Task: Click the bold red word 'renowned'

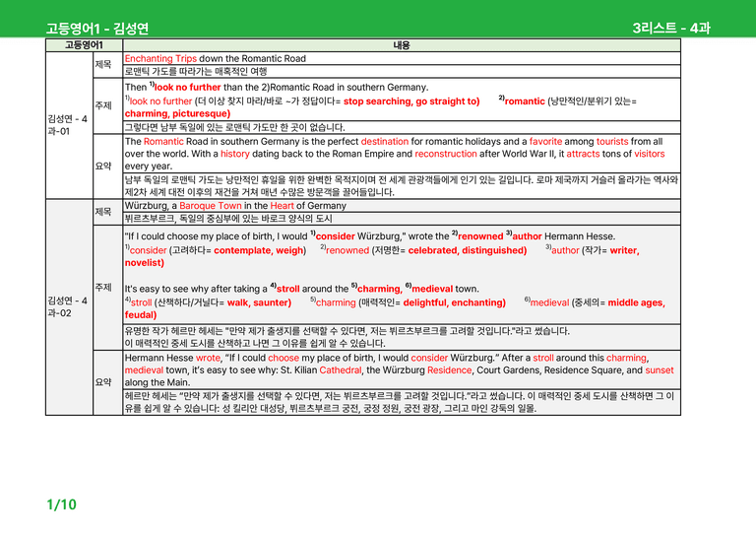Action: [480, 236]
